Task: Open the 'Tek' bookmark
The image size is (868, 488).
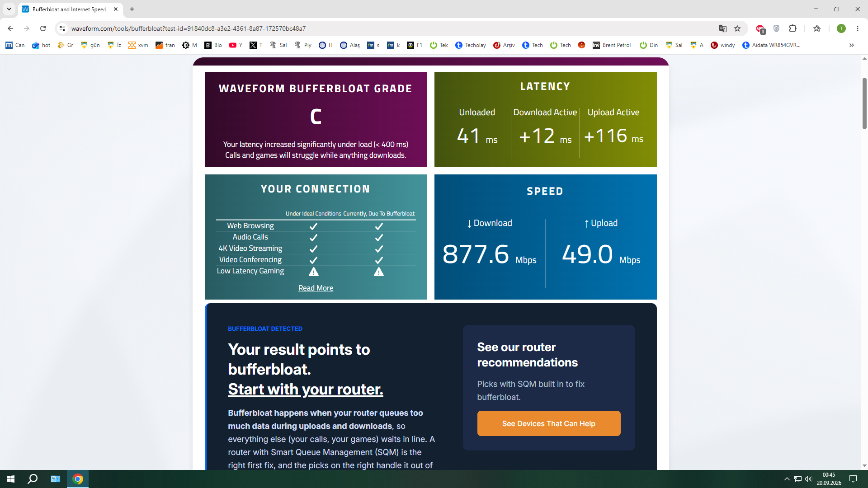Action: coord(439,45)
